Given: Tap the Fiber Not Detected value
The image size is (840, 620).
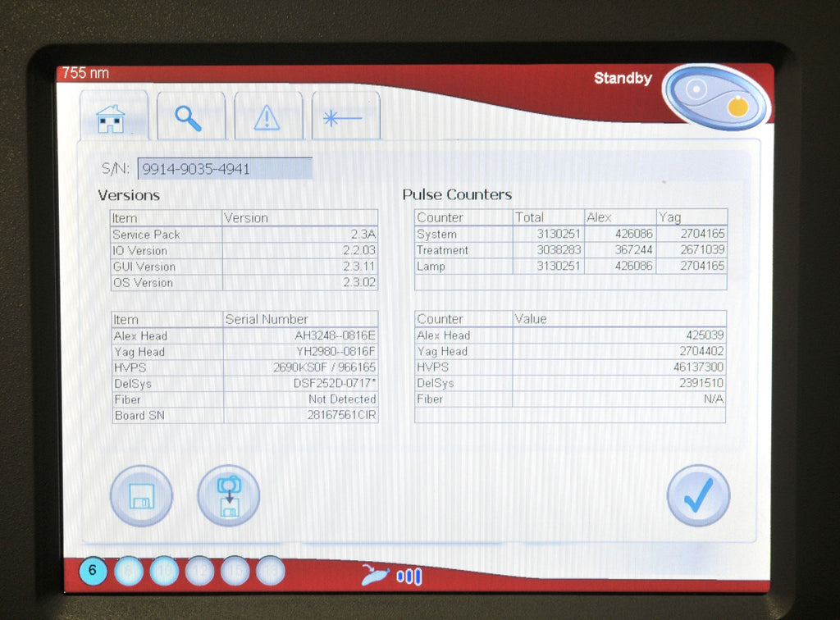Looking at the screenshot, I should [342, 399].
